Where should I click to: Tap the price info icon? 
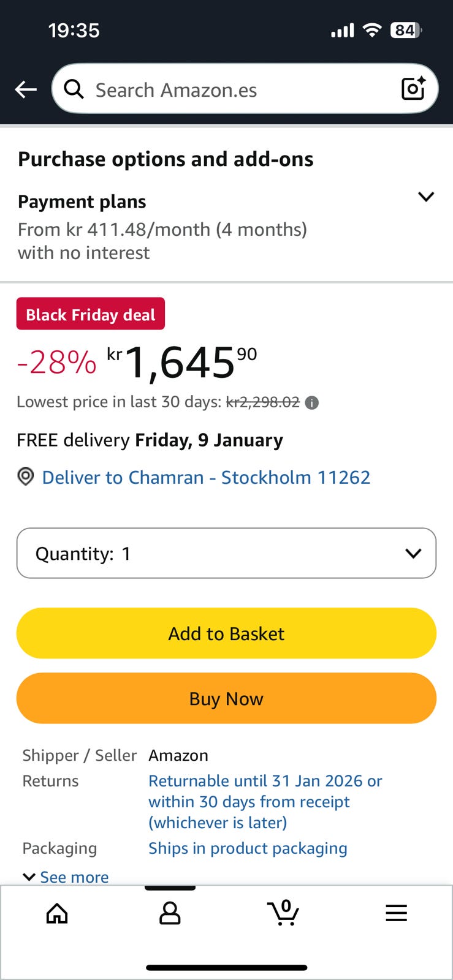(312, 403)
